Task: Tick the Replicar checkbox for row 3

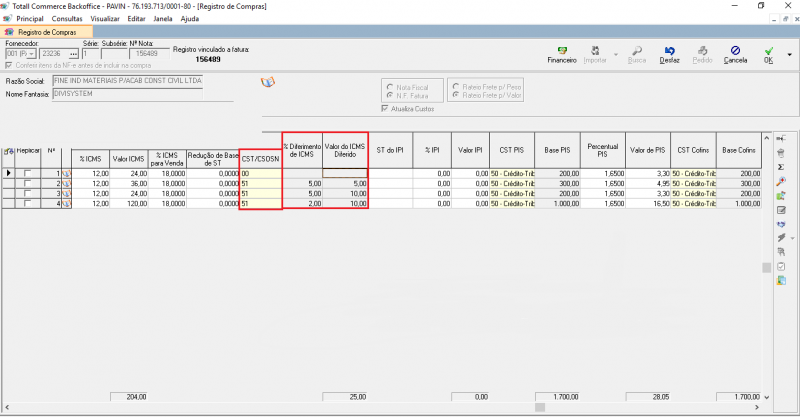Action: (x=28, y=194)
